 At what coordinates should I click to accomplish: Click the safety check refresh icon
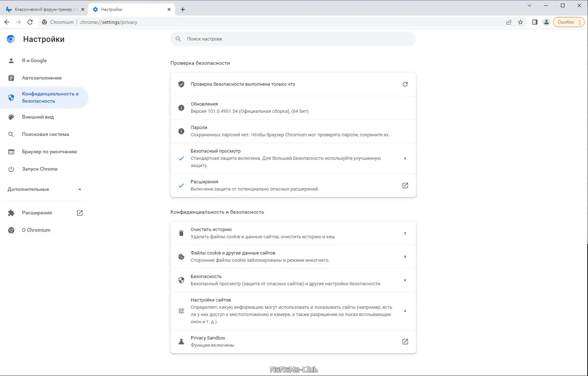pyautogui.click(x=405, y=84)
